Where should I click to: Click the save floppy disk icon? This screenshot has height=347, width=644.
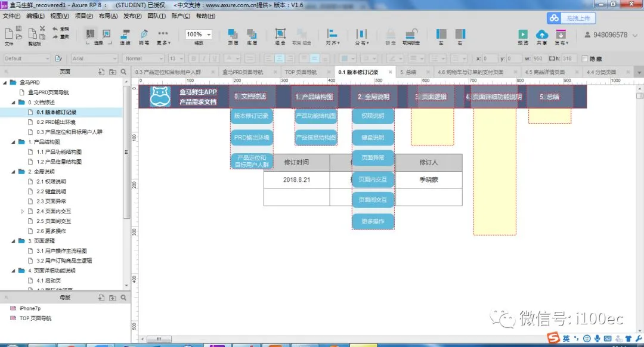[x=19, y=29]
